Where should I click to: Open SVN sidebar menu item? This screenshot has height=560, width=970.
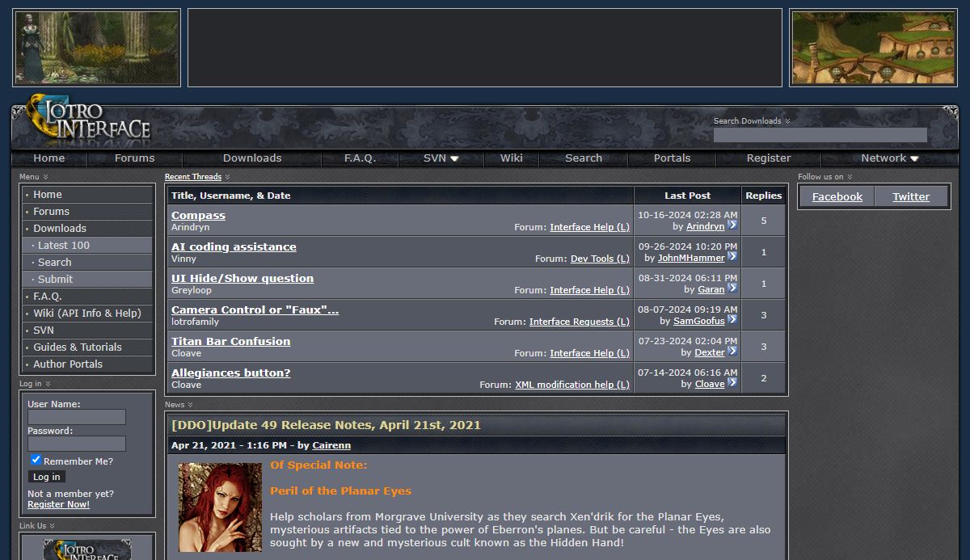(87, 330)
